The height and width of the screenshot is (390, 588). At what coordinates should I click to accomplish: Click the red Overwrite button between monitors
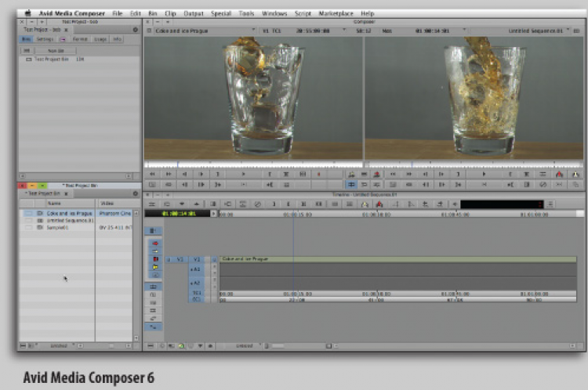point(377,174)
